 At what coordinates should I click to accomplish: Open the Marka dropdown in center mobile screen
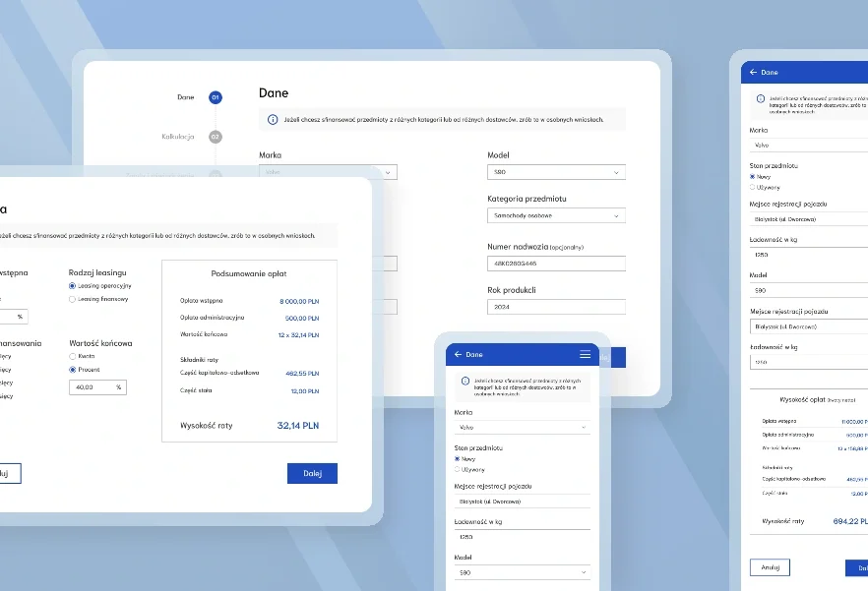point(522,427)
